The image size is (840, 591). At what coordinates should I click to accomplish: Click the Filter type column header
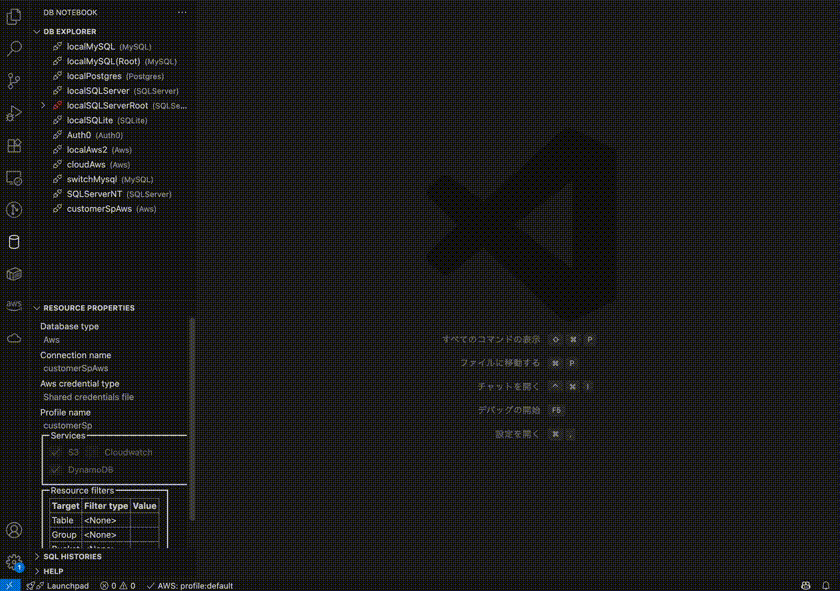[x=106, y=506]
